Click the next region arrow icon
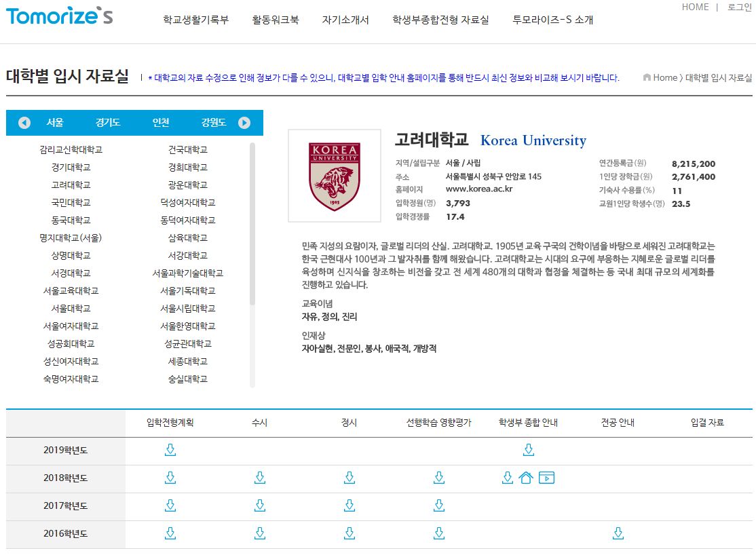 tap(244, 123)
